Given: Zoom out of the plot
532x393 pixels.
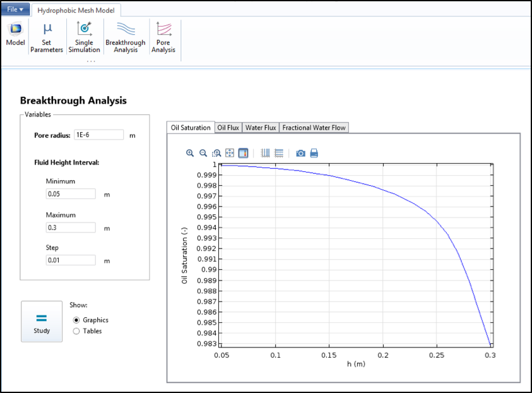Looking at the screenshot, I should pyautogui.click(x=203, y=153).
